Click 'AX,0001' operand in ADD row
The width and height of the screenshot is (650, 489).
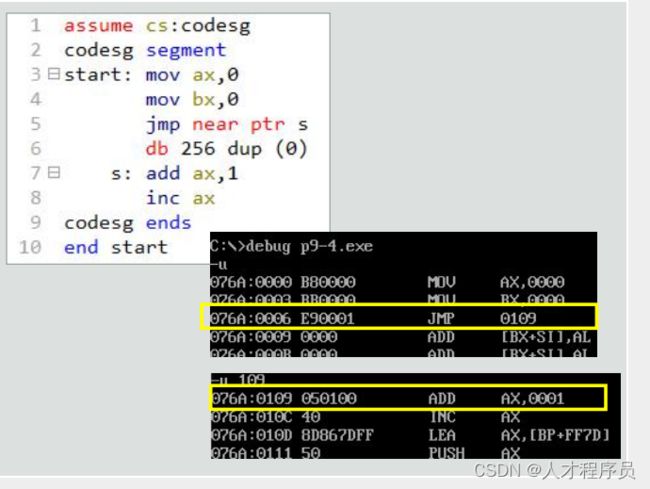pyautogui.click(x=532, y=398)
